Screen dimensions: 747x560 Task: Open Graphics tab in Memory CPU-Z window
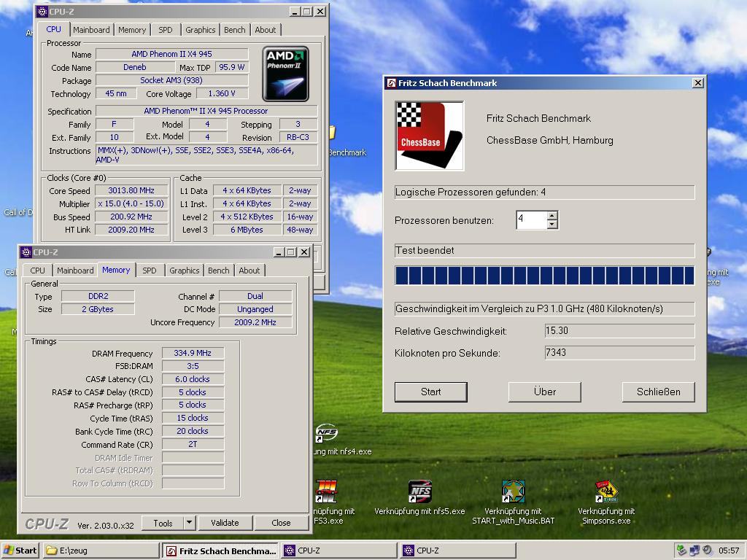click(185, 271)
